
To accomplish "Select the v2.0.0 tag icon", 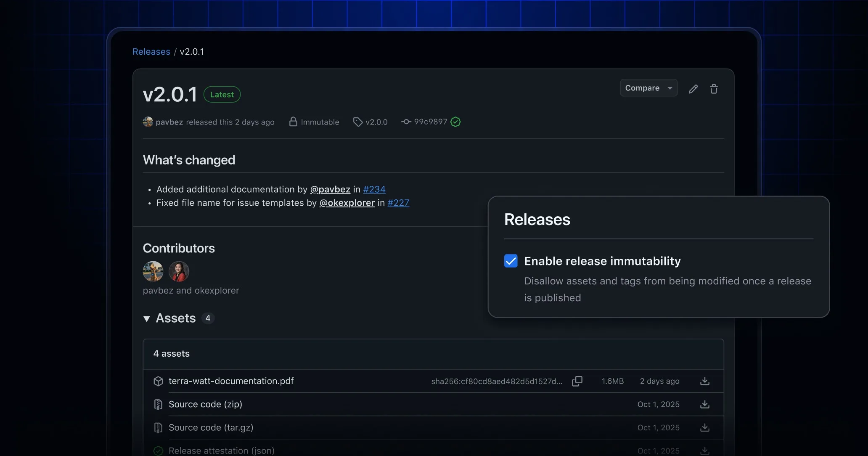I will point(357,122).
